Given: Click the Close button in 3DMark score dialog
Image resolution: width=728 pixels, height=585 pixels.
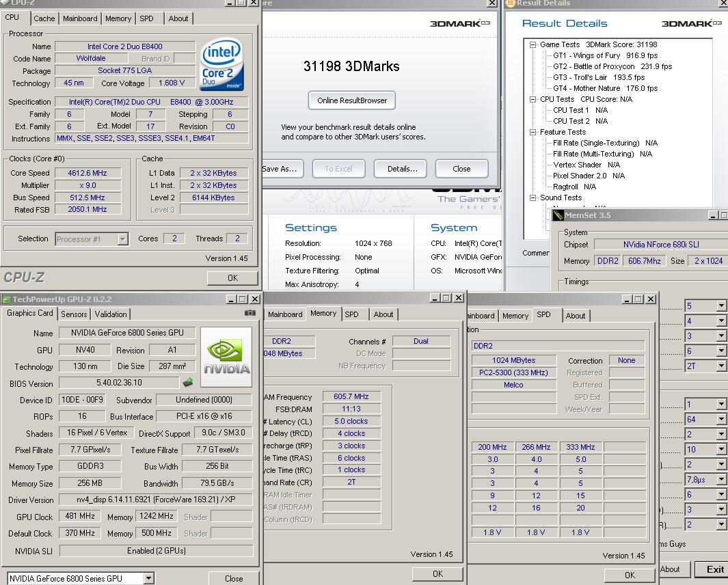Looking at the screenshot, I should click(461, 169).
